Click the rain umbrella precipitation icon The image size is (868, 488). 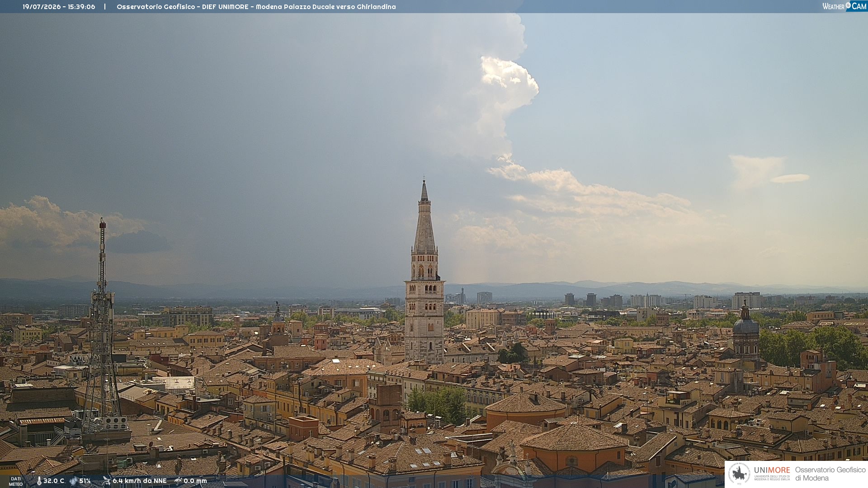(178, 481)
